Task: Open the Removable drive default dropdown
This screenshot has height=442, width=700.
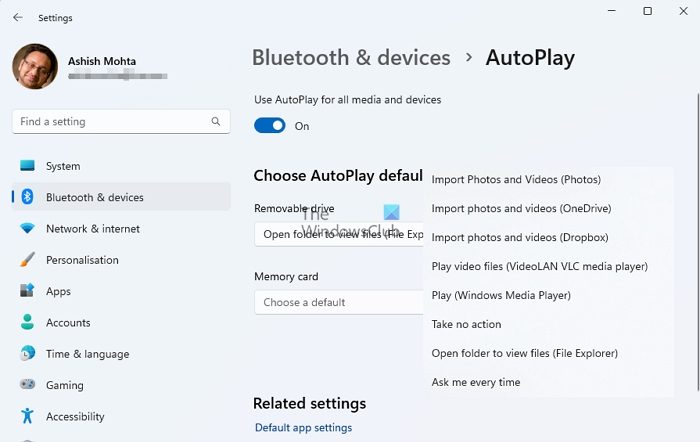Action: (338, 235)
